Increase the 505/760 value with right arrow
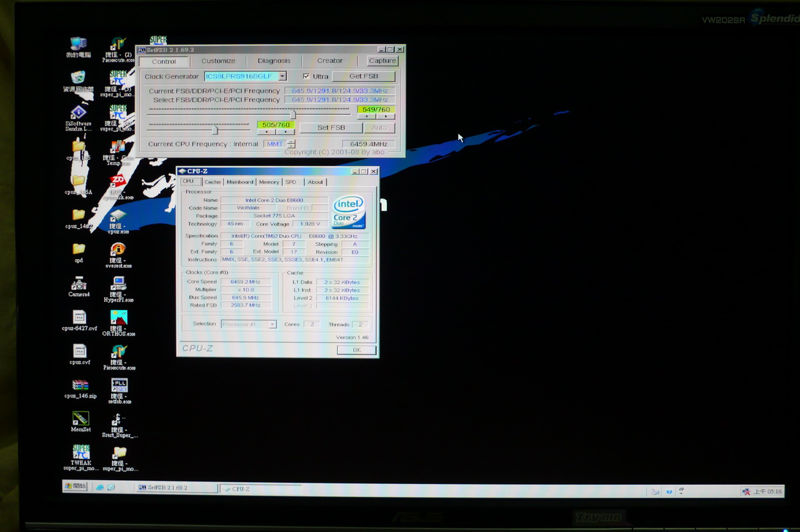 point(285,132)
